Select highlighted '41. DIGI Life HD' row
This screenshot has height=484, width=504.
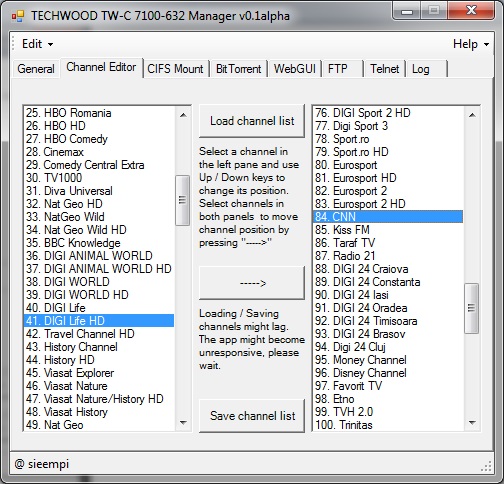pos(99,321)
